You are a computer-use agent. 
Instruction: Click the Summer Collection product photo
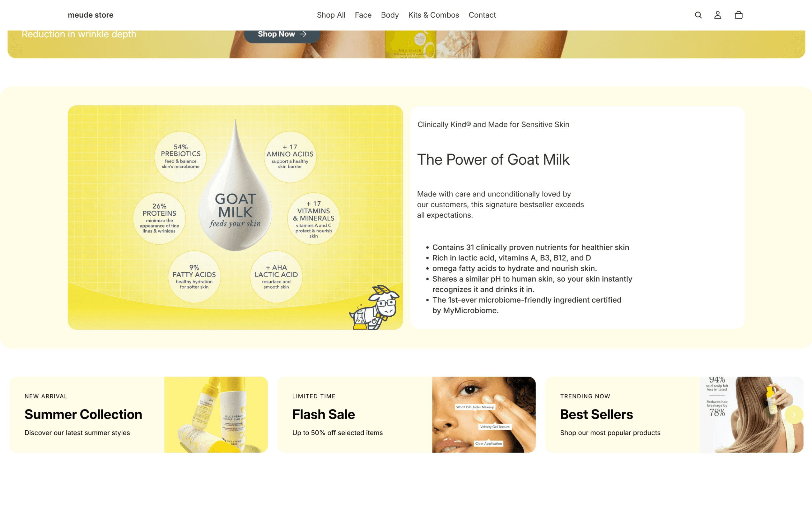coord(216,415)
